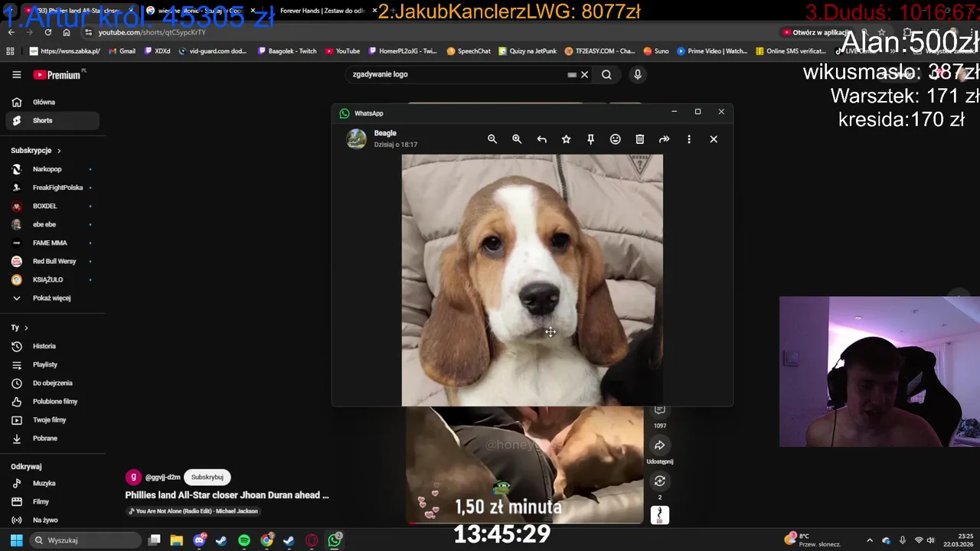Viewport: 980px width, 551px height.
Task: Expand the Subskrypcje section
Action: 36,150
